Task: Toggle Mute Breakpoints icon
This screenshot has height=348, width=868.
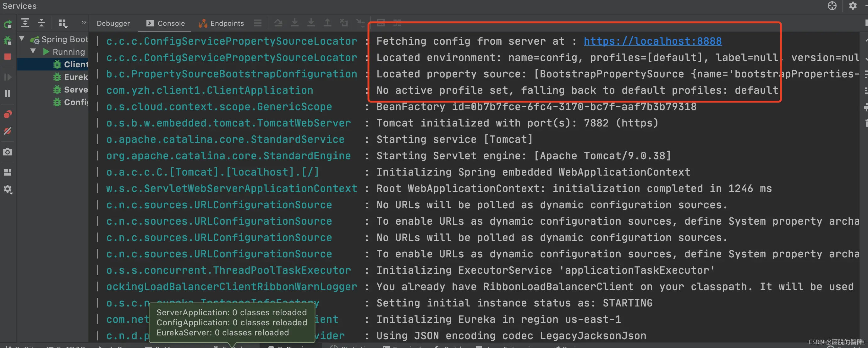Action: (8, 131)
